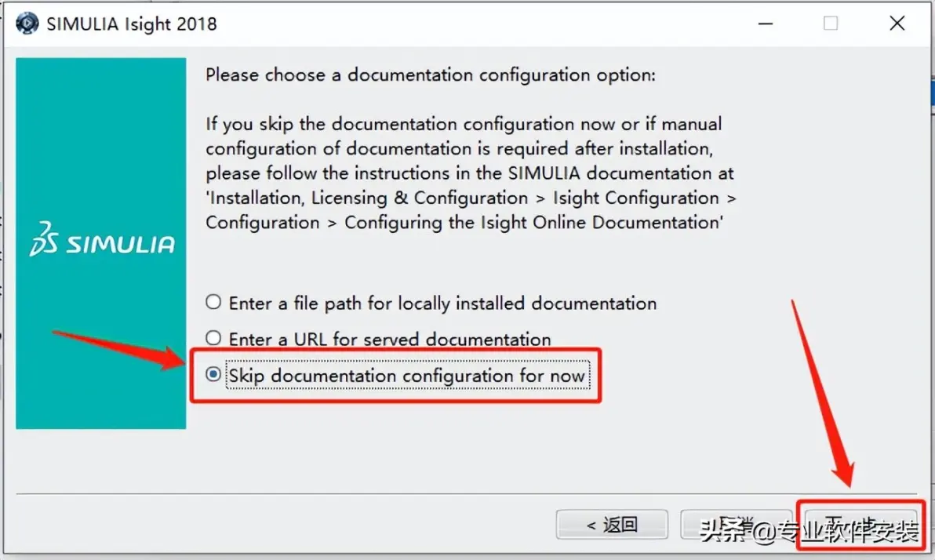The height and width of the screenshot is (560, 935).
Task: Click the Isight app icon in title bar
Action: pos(26,24)
